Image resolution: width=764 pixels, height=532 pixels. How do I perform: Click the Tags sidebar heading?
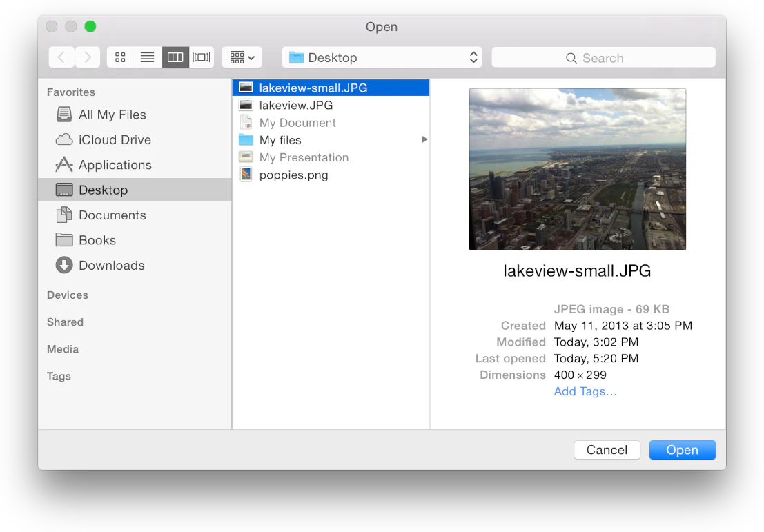tap(59, 376)
